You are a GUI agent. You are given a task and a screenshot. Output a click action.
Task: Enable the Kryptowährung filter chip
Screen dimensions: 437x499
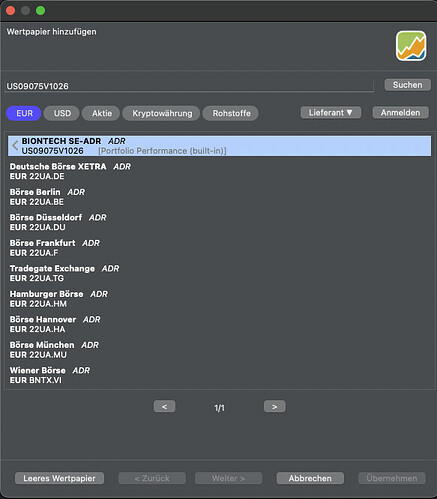point(162,113)
